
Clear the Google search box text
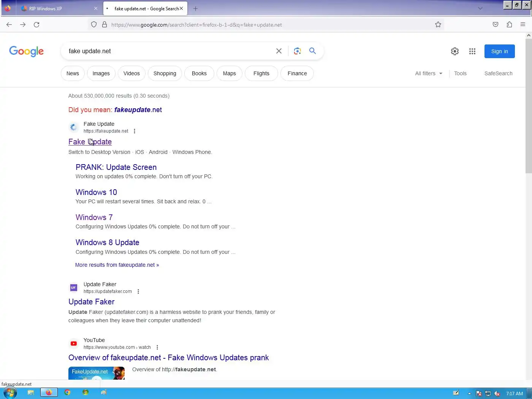pyautogui.click(x=279, y=51)
